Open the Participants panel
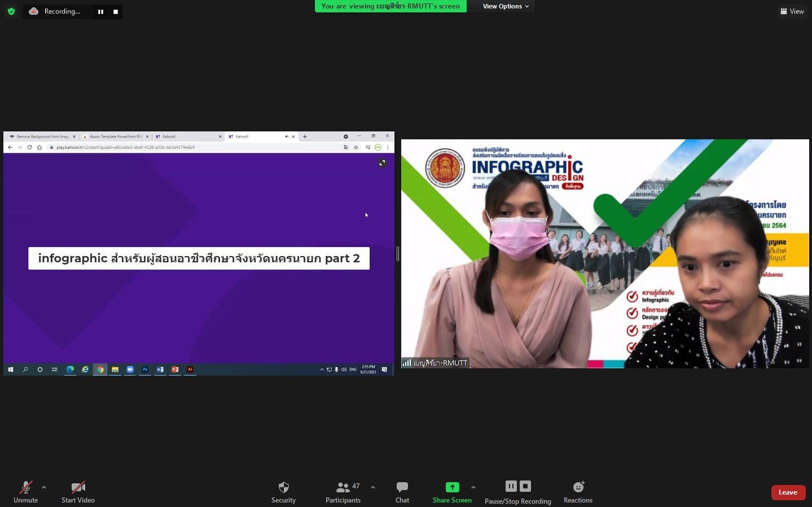The image size is (812, 507). pos(343,492)
